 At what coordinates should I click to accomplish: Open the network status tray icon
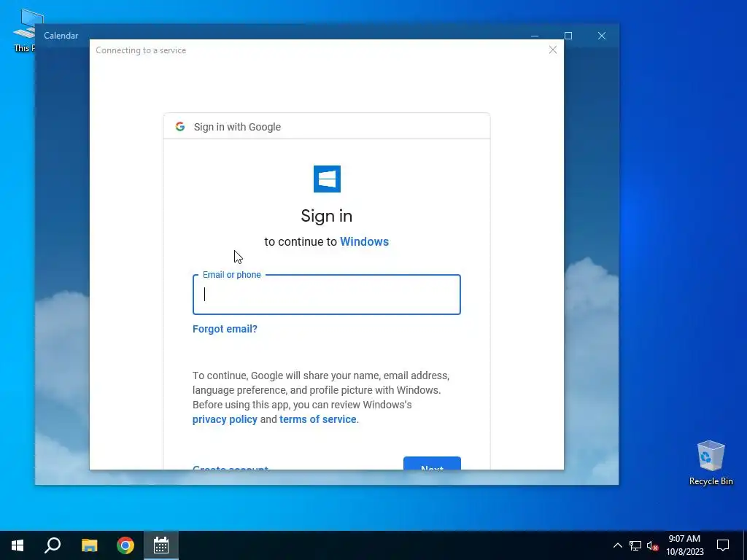pos(635,545)
